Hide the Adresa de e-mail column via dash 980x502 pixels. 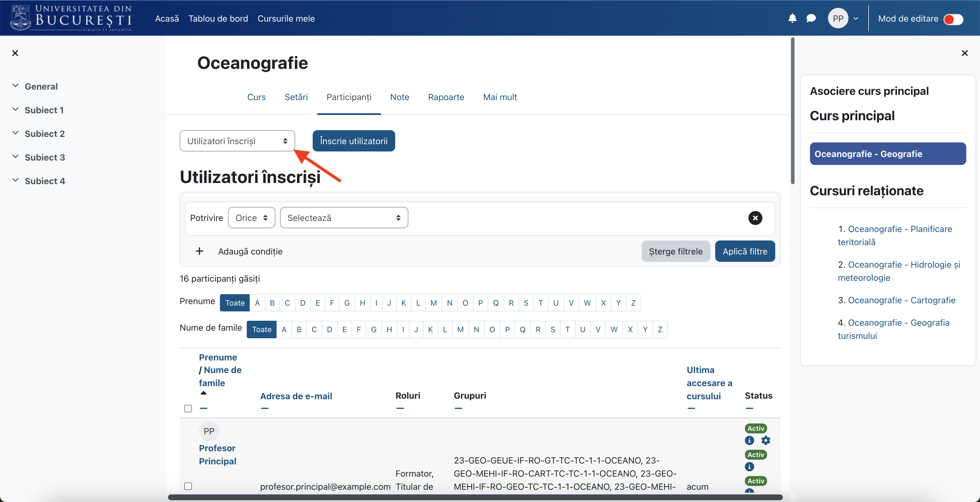click(265, 408)
